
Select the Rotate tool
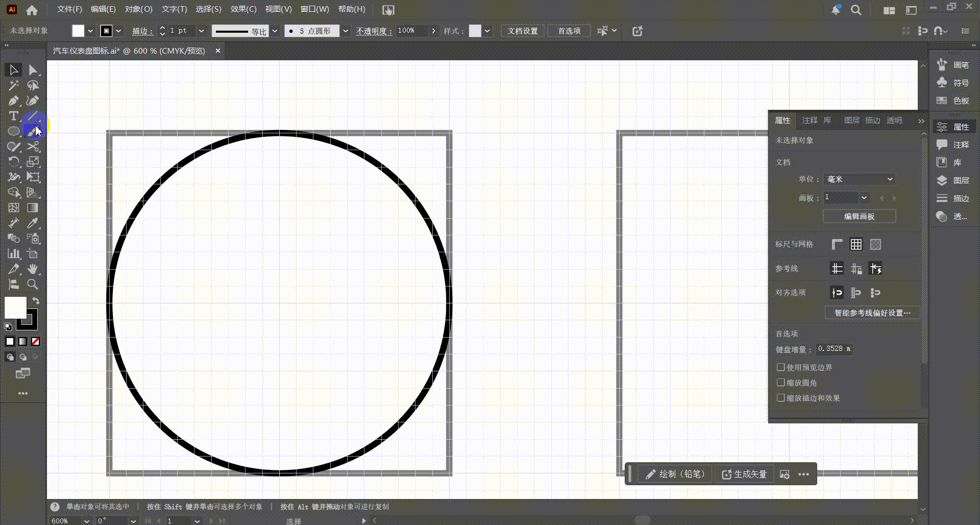tap(14, 162)
